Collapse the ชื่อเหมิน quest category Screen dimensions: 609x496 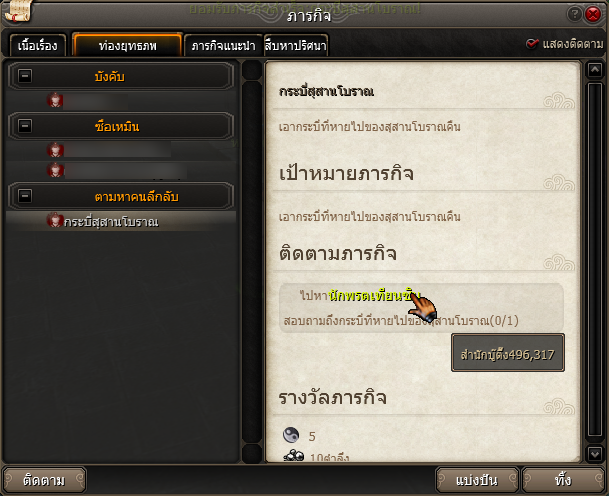[25, 126]
